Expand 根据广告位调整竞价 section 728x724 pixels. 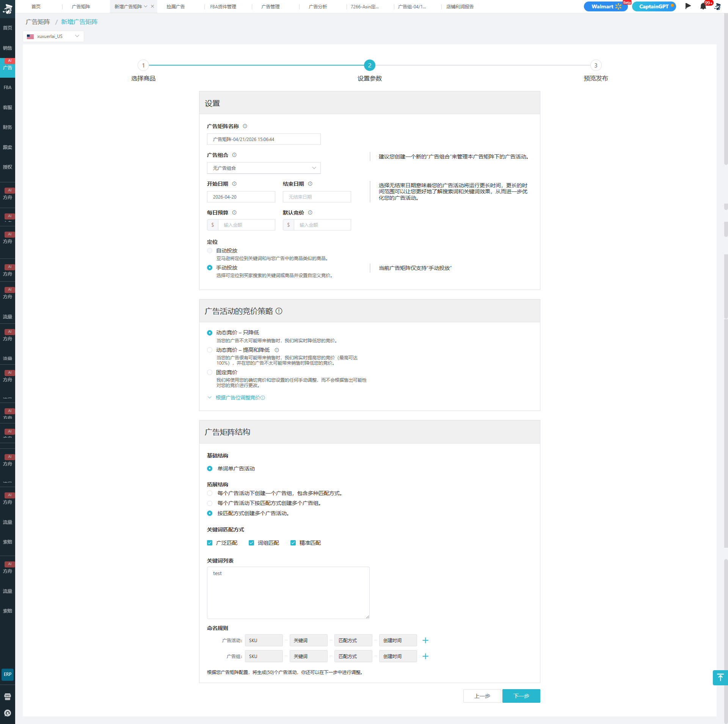coord(237,398)
